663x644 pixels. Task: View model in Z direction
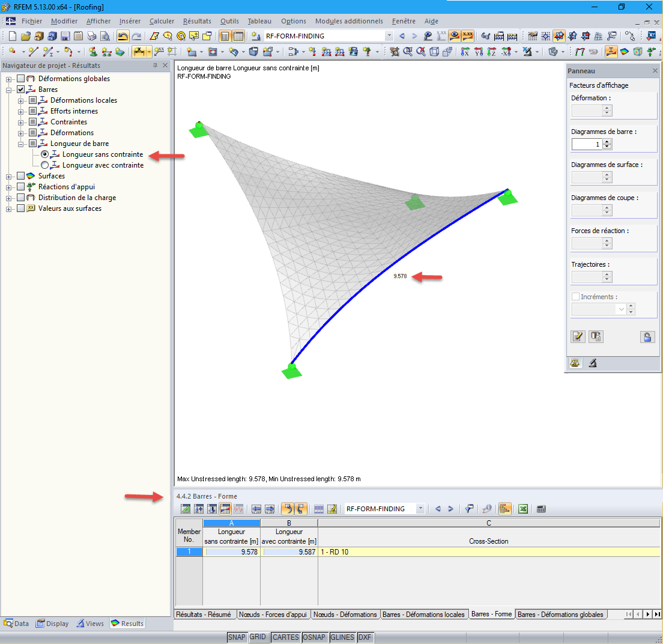coord(492,52)
